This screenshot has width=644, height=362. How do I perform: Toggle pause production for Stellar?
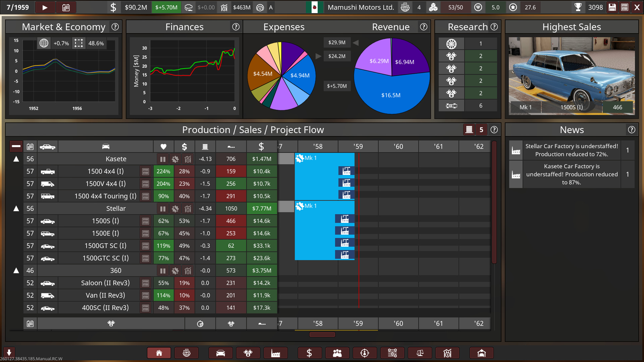(163, 208)
